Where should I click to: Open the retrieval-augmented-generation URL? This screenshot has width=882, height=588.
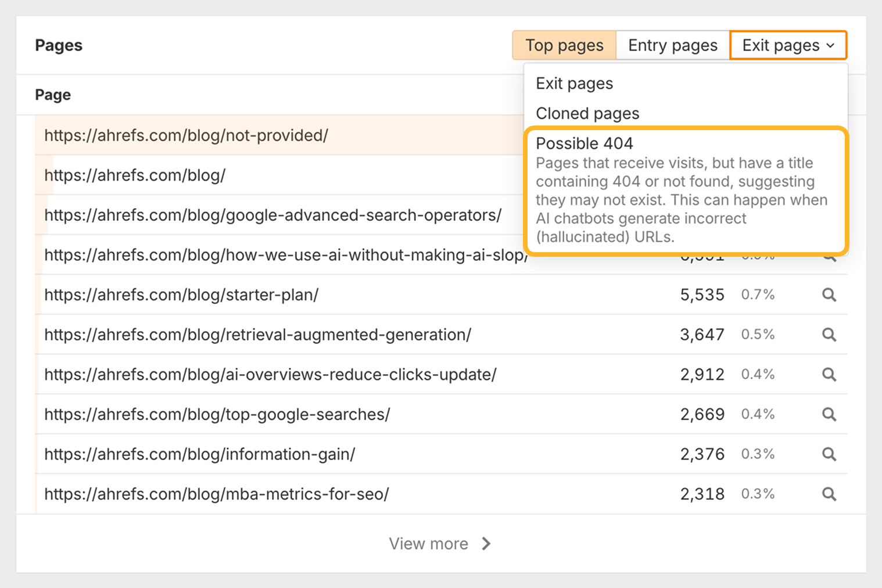tap(257, 335)
